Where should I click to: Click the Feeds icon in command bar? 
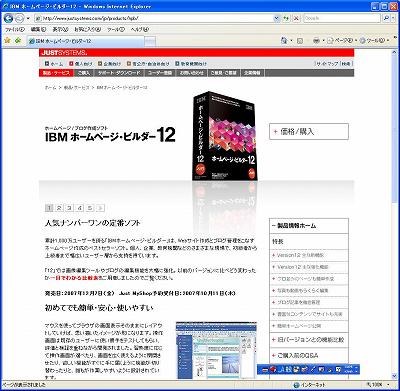point(299,41)
